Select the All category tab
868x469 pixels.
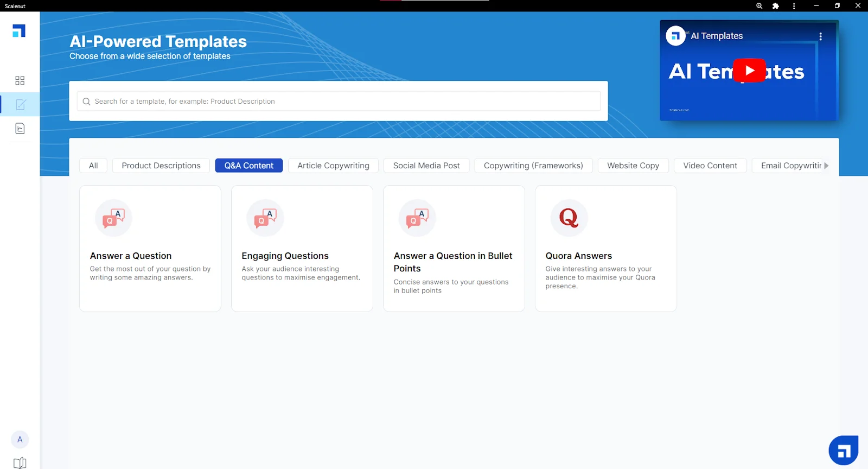(93, 166)
